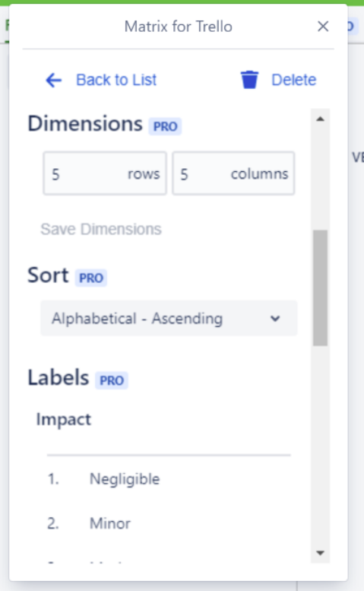This screenshot has height=591, width=364.
Task: Click the back arrow icon
Action: point(53,81)
